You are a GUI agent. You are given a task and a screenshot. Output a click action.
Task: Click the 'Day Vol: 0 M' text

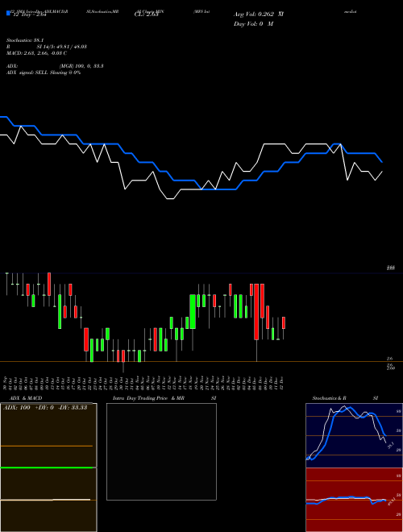(x=253, y=24)
